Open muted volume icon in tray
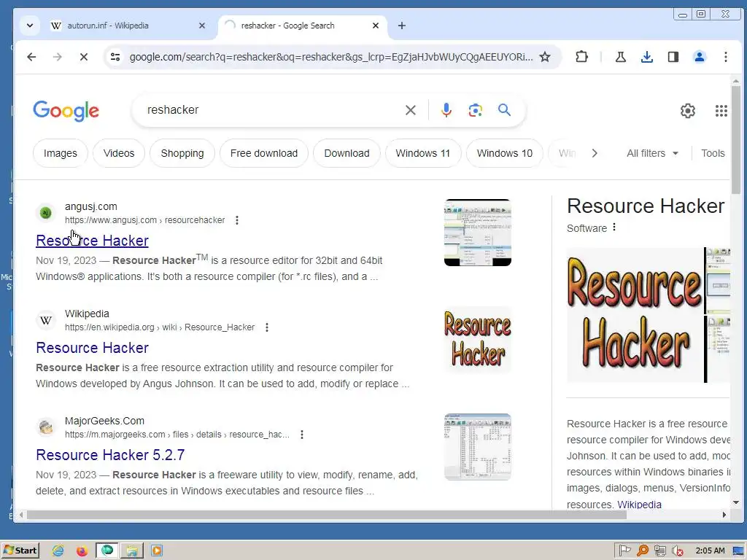Viewport: 747px width, 560px height. coord(678,551)
